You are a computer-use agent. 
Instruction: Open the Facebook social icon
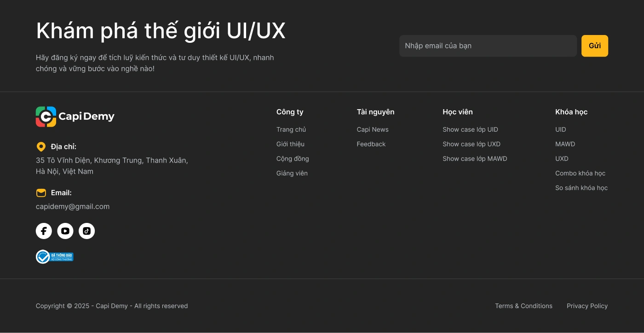pos(44,231)
